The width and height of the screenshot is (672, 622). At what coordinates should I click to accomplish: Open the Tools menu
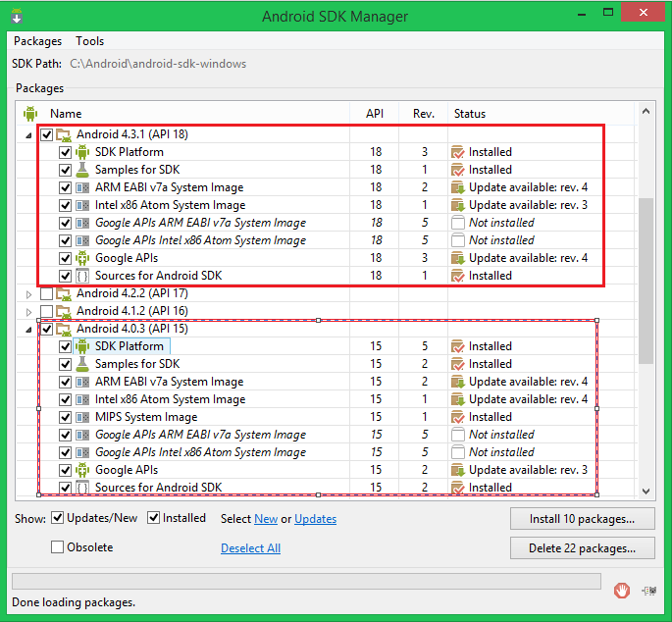tap(90, 41)
